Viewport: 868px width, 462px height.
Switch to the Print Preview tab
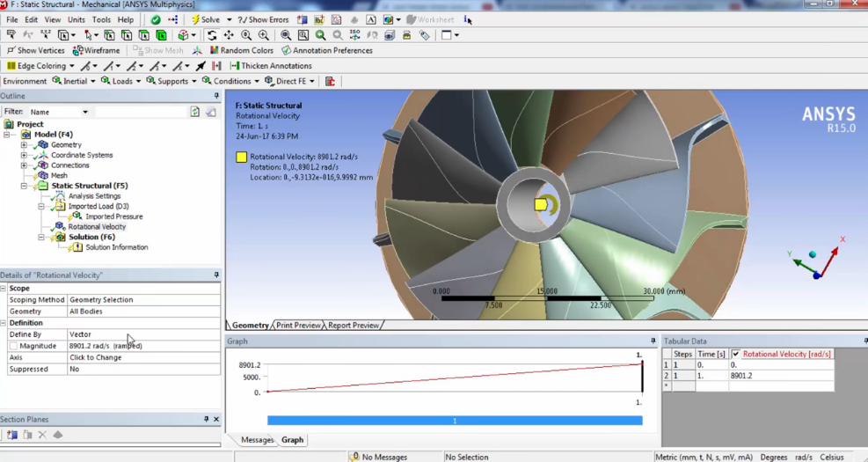[298, 326]
